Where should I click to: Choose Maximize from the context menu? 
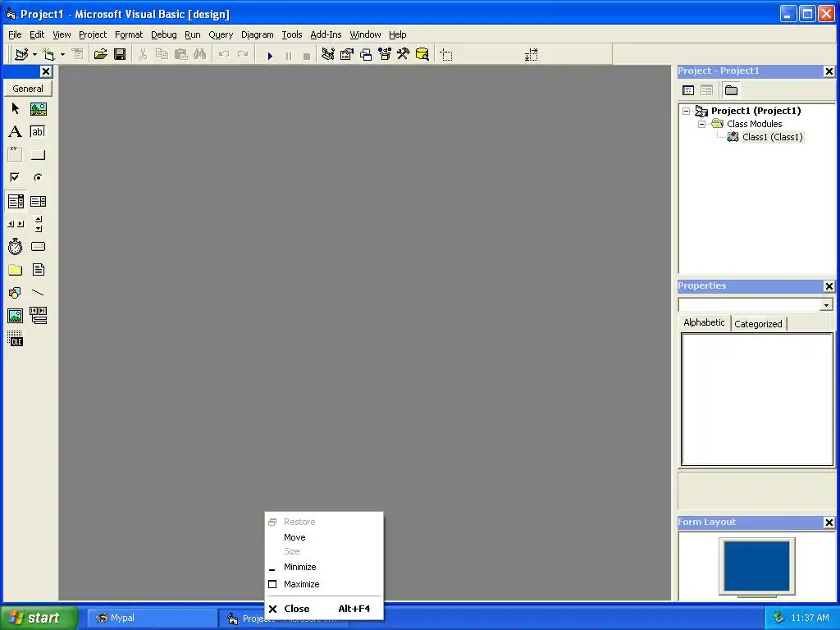pyautogui.click(x=323, y=584)
